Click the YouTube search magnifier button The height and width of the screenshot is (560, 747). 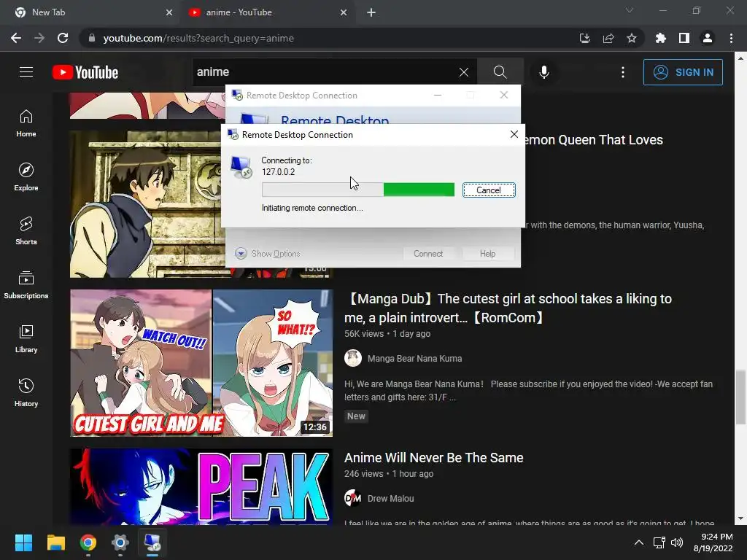click(500, 72)
